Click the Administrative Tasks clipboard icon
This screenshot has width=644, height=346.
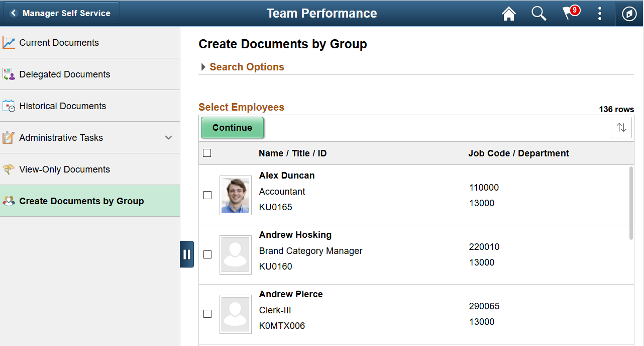click(x=9, y=138)
